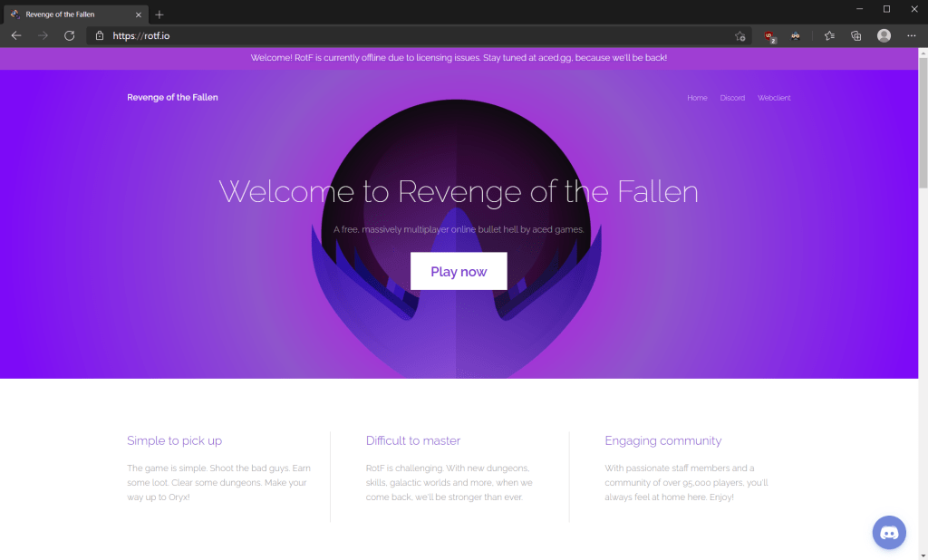Reload the page with refresh icon

tap(69, 35)
